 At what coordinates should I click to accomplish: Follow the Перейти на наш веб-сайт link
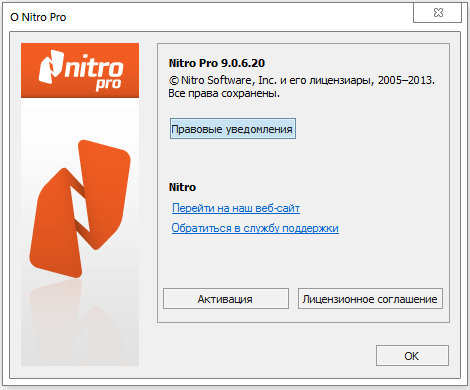[x=236, y=208]
